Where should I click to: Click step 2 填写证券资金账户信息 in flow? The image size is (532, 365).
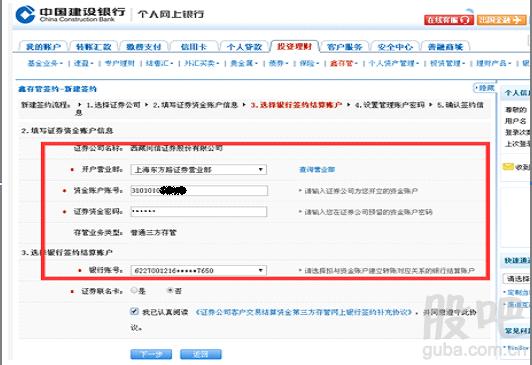click(195, 105)
